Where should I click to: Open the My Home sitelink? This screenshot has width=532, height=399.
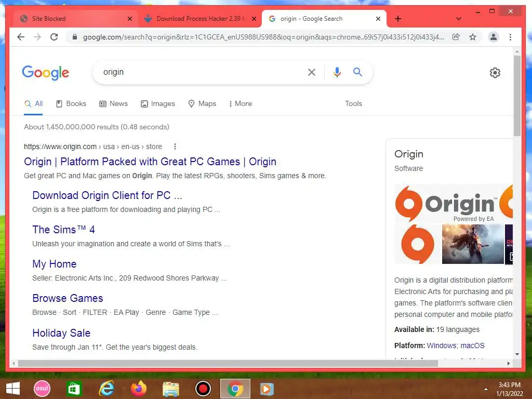coord(54,264)
